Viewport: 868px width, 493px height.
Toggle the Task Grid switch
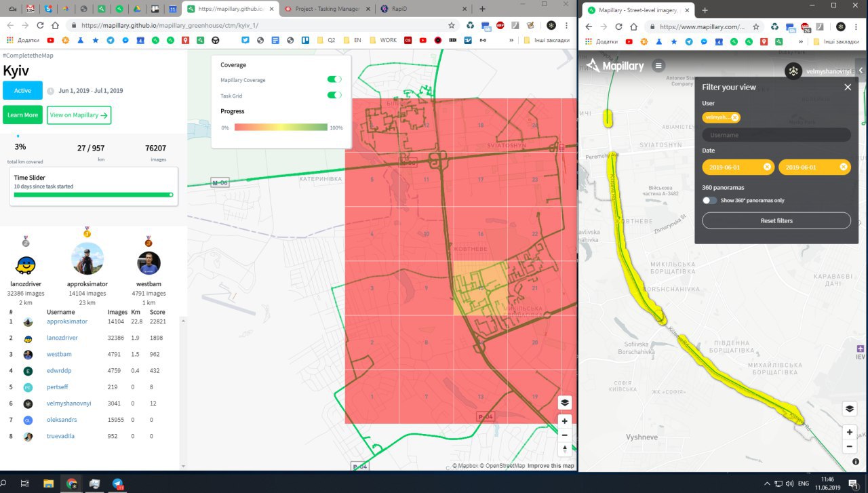[334, 96]
